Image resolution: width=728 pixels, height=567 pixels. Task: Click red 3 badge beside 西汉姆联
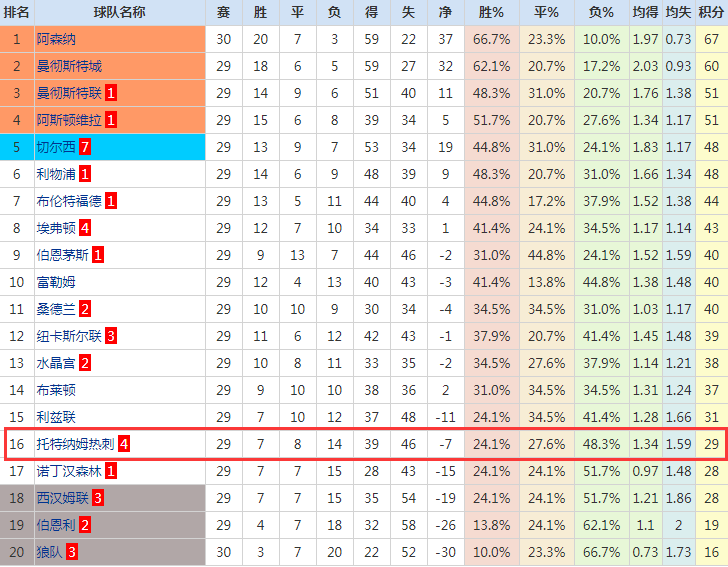tap(98, 498)
